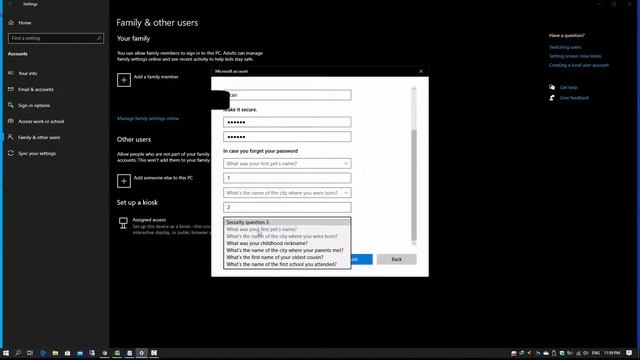Click the confirm password field
The image size is (640, 360).
[x=287, y=137]
